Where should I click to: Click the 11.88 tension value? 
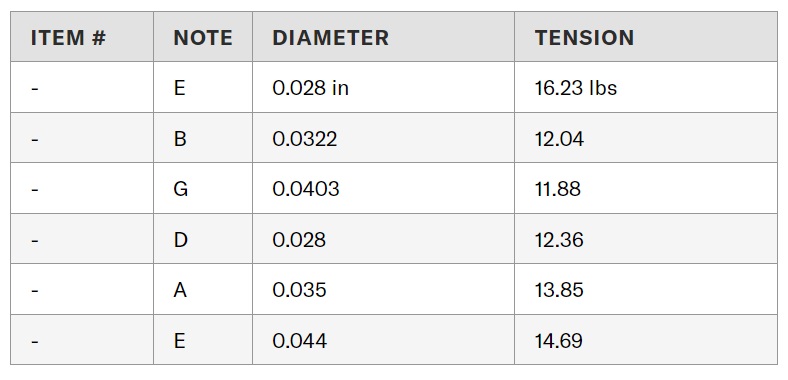coord(558,189)
